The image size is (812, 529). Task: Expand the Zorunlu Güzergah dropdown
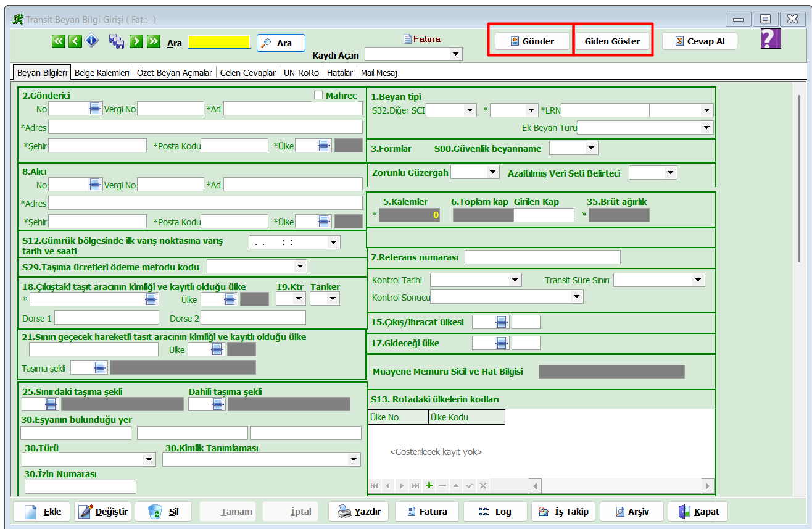point(492,172)
